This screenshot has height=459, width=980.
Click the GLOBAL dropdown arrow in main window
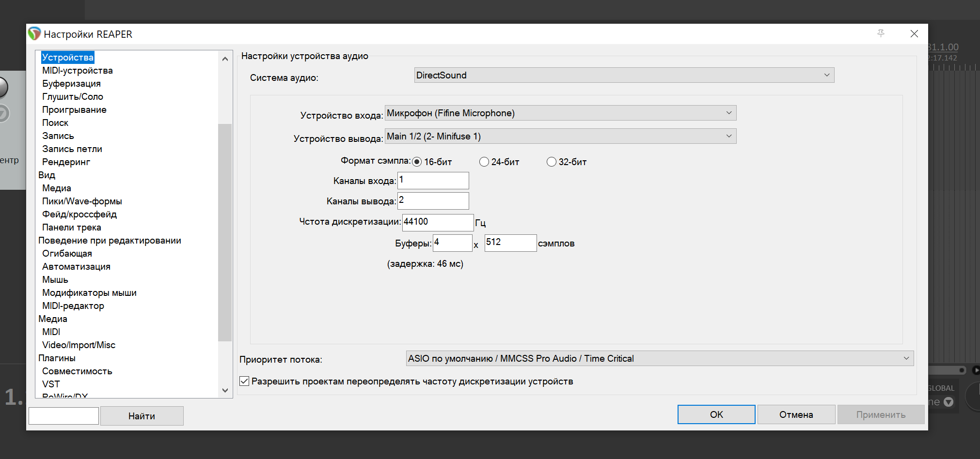948,402
